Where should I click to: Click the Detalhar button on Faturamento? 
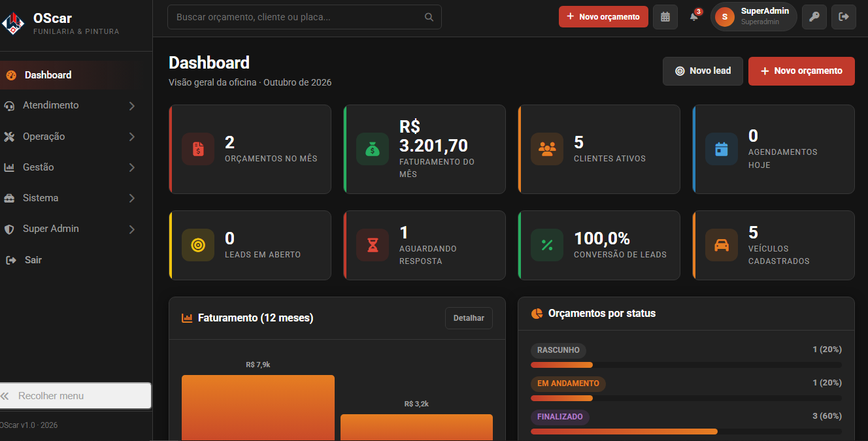point(469,318)
